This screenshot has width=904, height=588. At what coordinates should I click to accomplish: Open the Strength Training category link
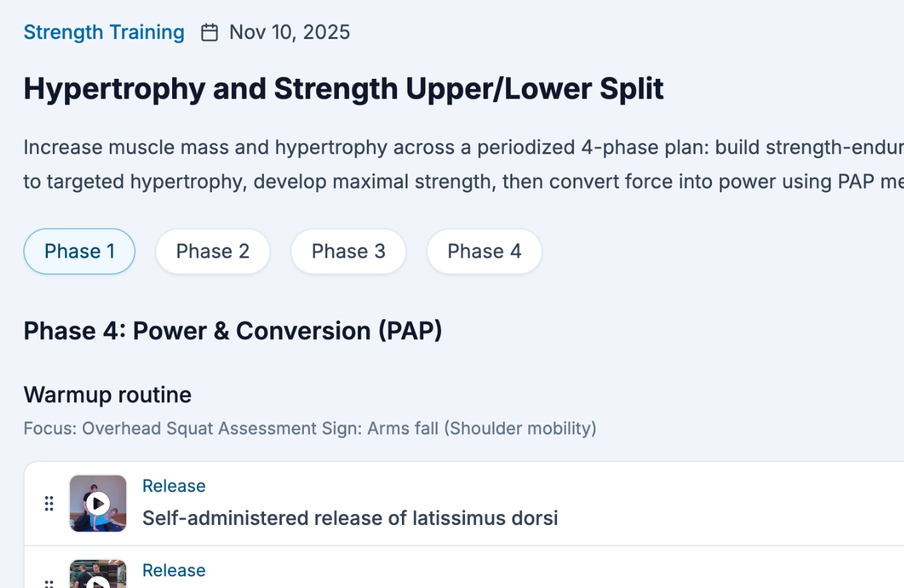(x=104, y=32)
